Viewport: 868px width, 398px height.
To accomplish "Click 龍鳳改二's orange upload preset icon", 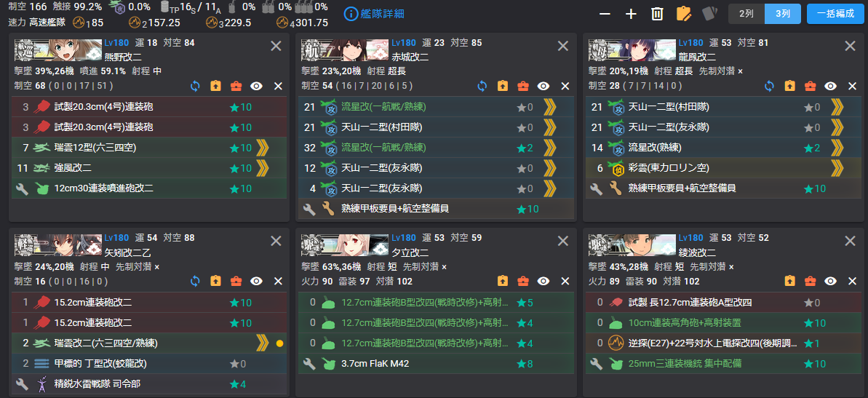I will pos(789,86).
